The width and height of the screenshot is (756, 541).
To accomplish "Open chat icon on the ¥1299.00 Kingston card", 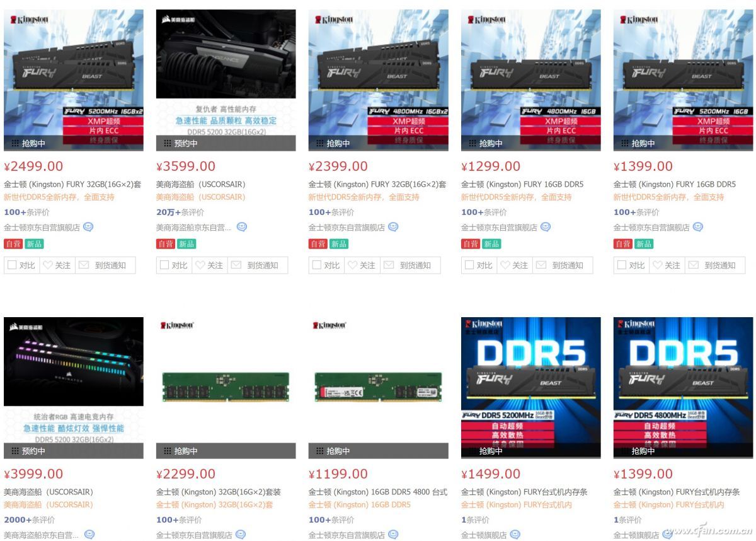I will click(x=546, y=227).
